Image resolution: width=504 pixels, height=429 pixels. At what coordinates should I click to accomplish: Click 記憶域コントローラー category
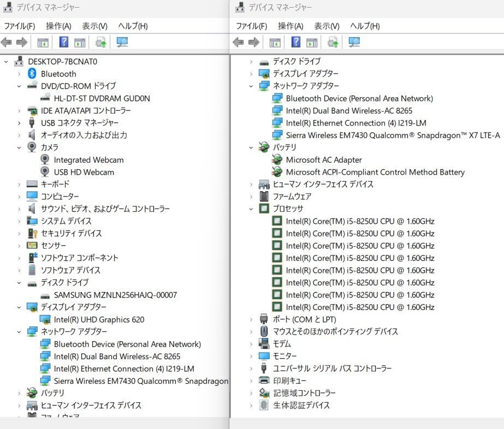[304, 392]
